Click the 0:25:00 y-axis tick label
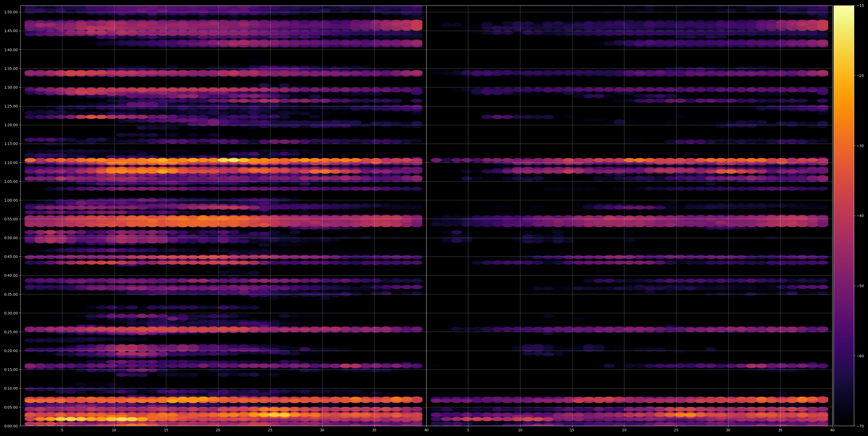The image size is (868, 436). click(11, 332)
